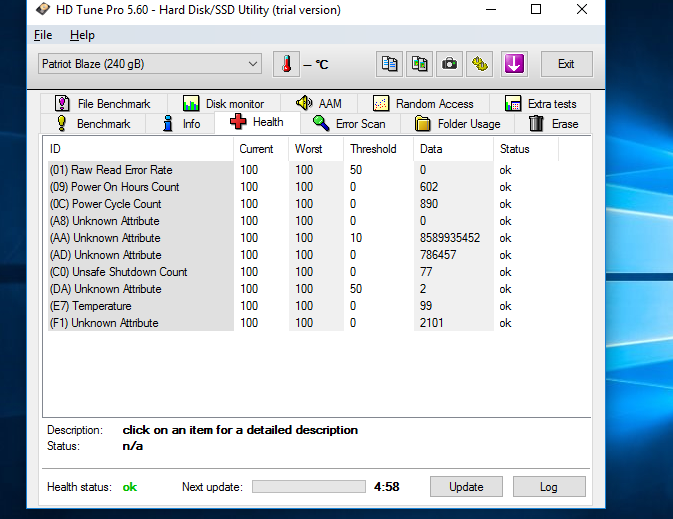
Task: Click the Next update progress bar
Action: [309, 487]
